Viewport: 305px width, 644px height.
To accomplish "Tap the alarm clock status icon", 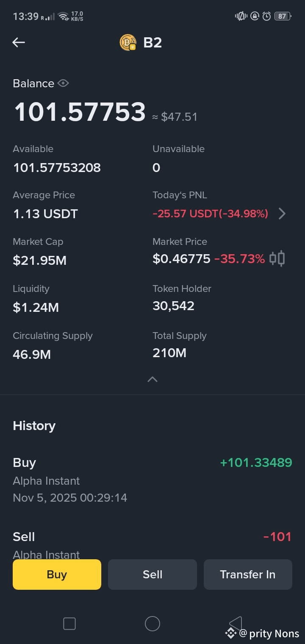I will point(266,16).
